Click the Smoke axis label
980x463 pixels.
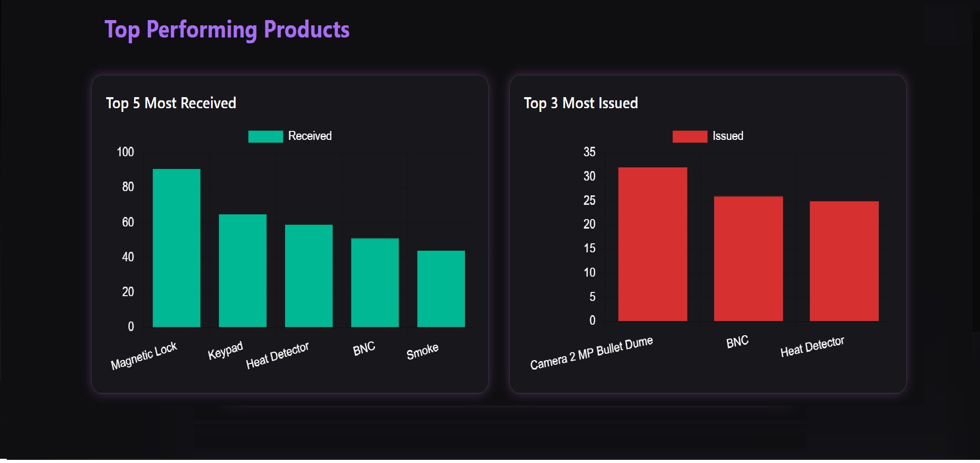[422, 351]
